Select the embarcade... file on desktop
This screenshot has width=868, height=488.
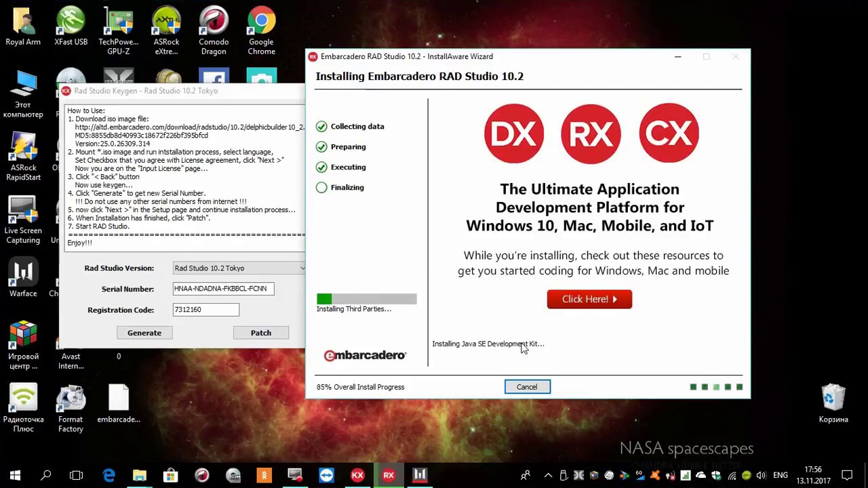(119, 404)
